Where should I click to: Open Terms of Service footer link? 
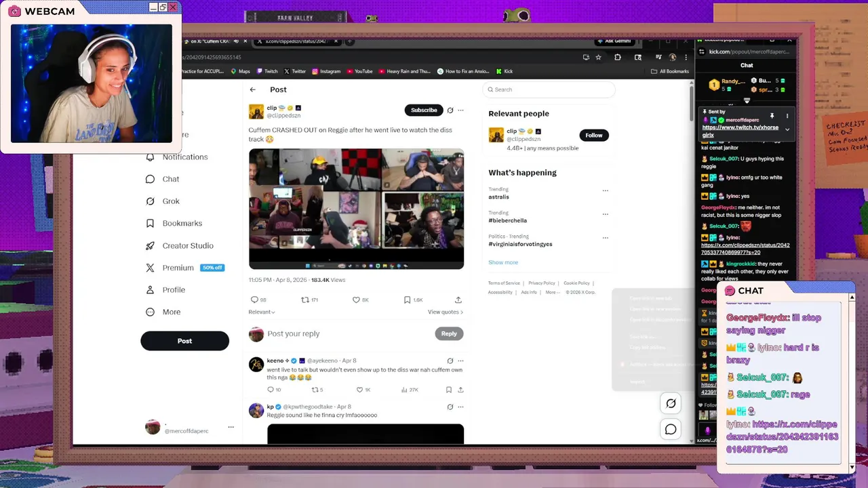504,283
